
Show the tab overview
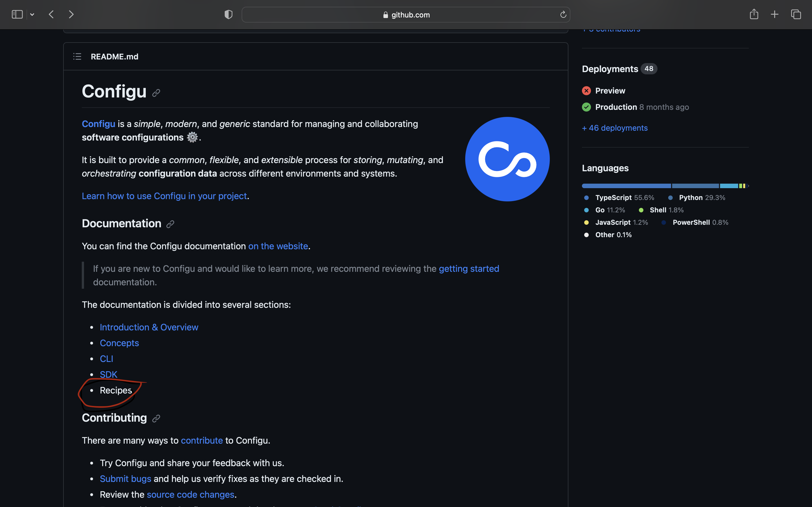(x=796, y=14)
